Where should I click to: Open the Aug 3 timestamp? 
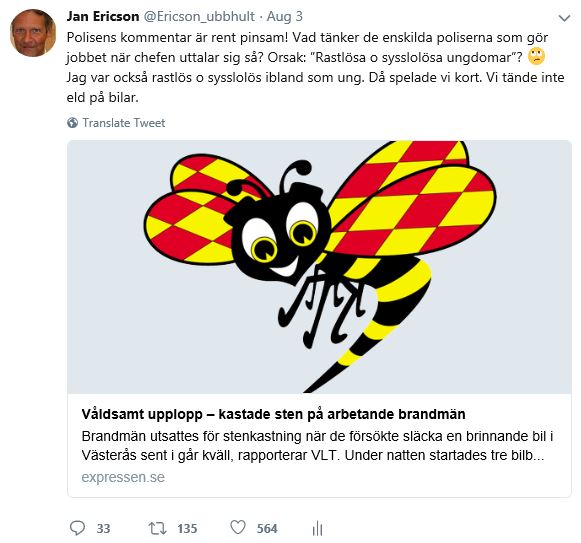coord(285,16)
